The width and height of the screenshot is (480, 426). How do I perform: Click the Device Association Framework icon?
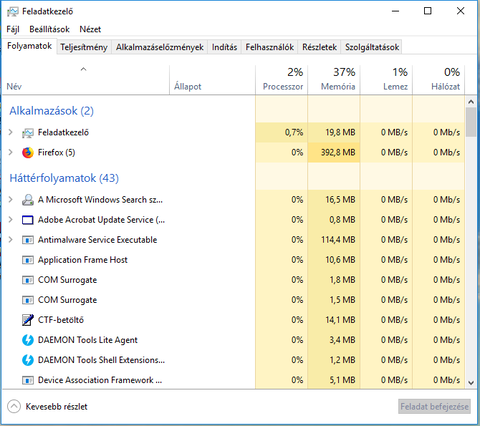click(x=28, y=380)
